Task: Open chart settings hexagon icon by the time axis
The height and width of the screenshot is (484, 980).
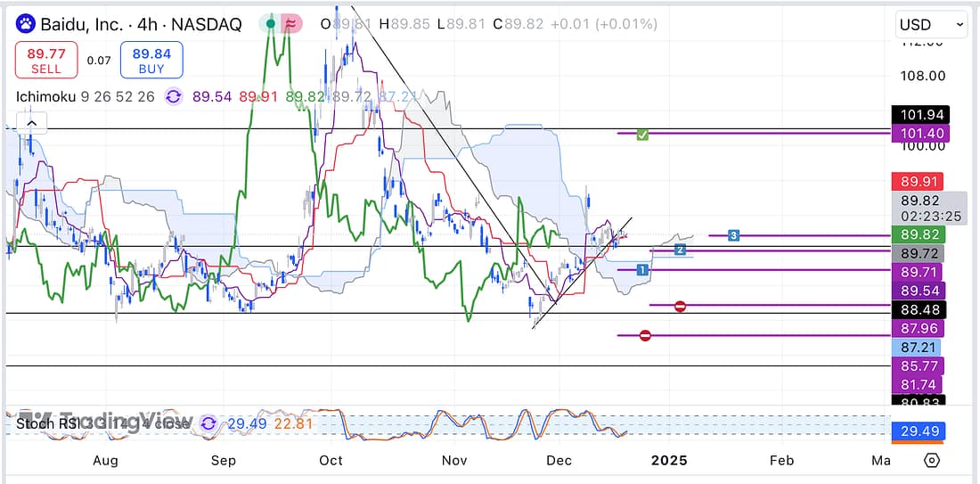Action: 932,460
